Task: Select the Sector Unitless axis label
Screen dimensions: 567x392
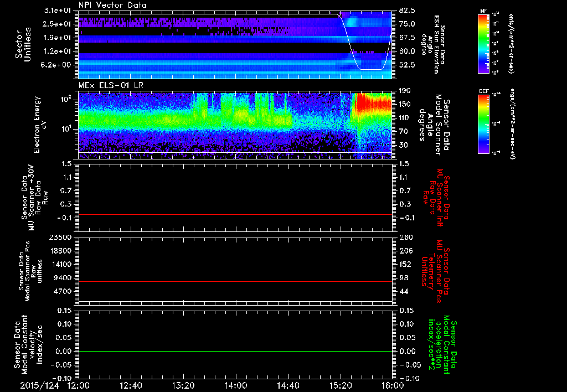Action: click(x=23, y=44)
